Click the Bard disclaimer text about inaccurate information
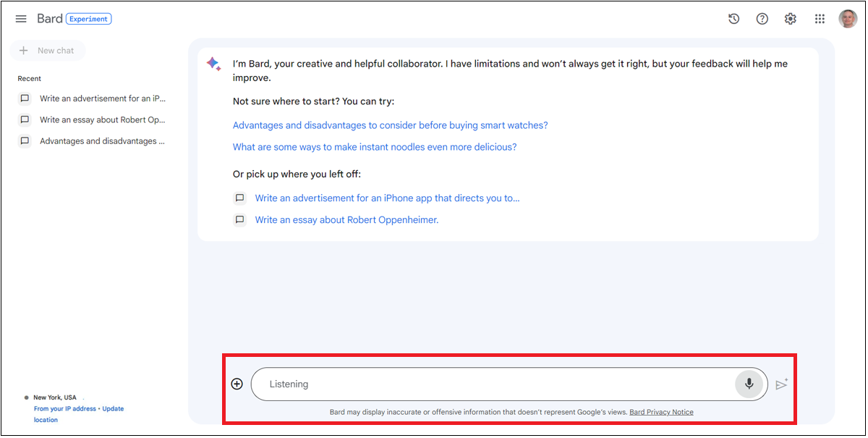868x438 pixels. 478,412
